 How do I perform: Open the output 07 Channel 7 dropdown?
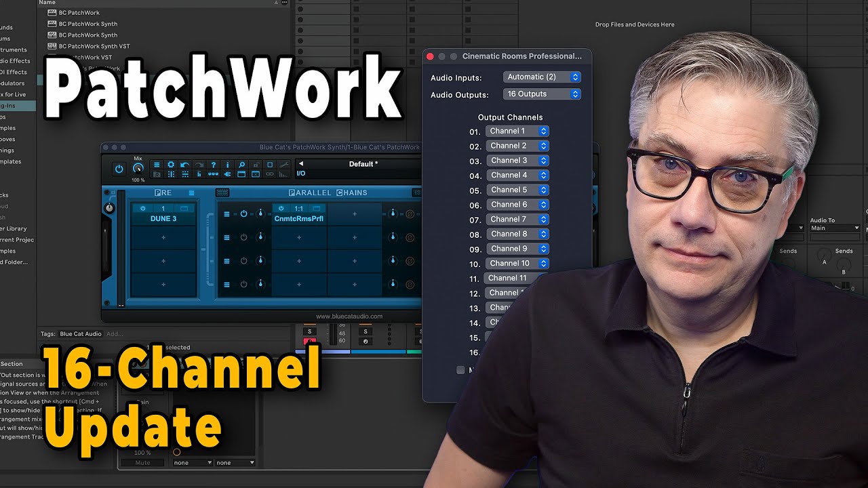coord(517,219)
